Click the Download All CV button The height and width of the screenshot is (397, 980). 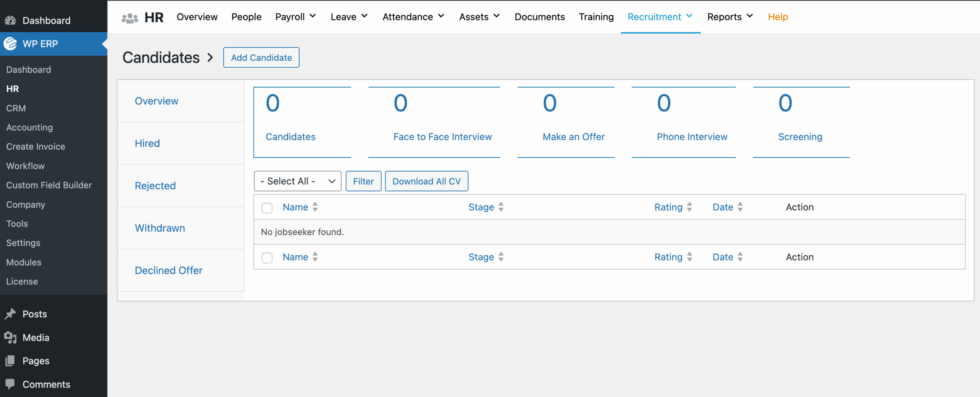(426, 181)
